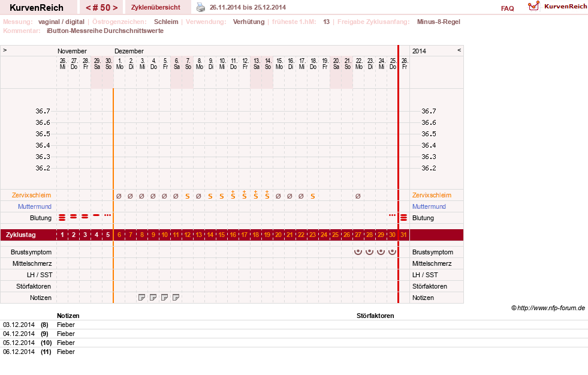Click the right Mittelschmerz row label
This screenshot has width=588, height=375.
coord(432,263)
